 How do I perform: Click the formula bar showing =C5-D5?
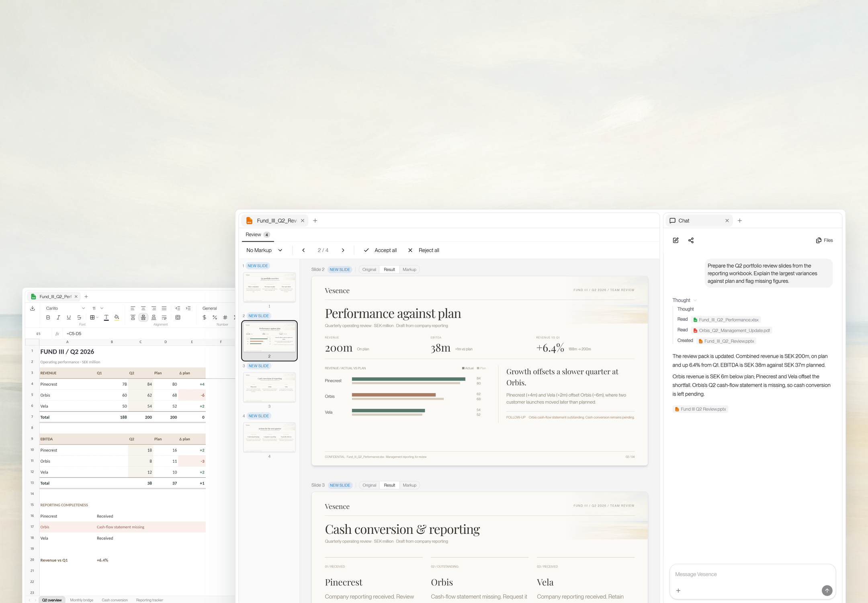point(149,334)
